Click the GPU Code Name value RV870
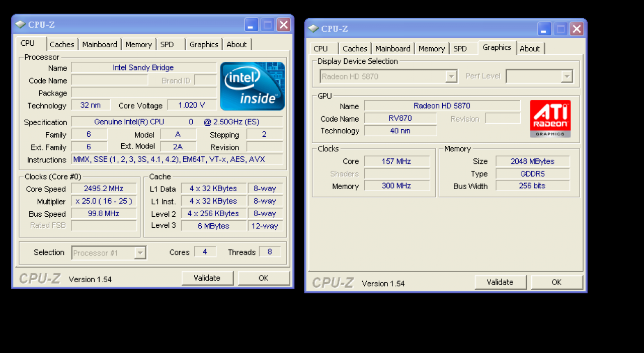The width and height of the screenshot is (644, 353). click(x=400, y=118)
